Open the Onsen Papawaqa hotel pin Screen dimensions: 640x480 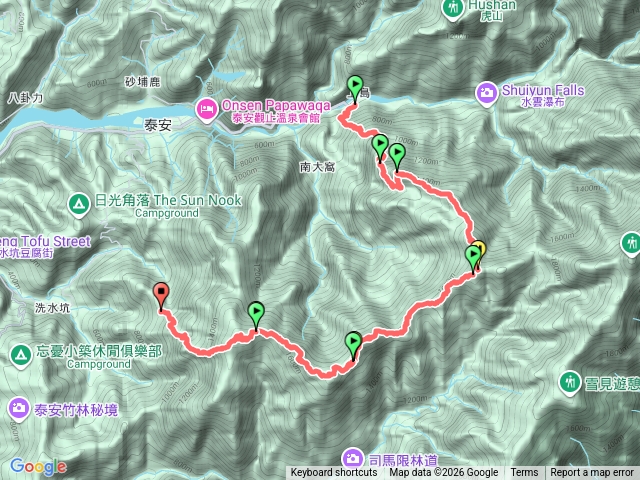(206, 110)
